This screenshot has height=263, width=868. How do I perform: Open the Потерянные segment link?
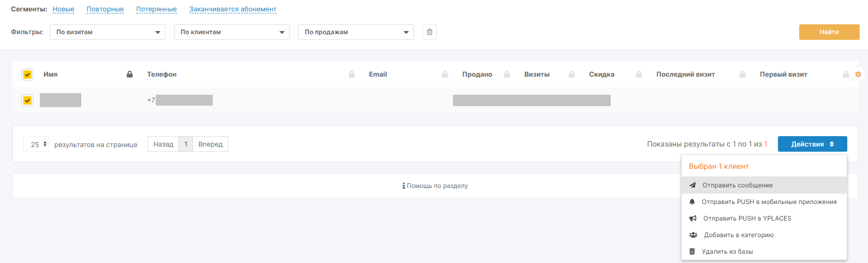[156, 9]
